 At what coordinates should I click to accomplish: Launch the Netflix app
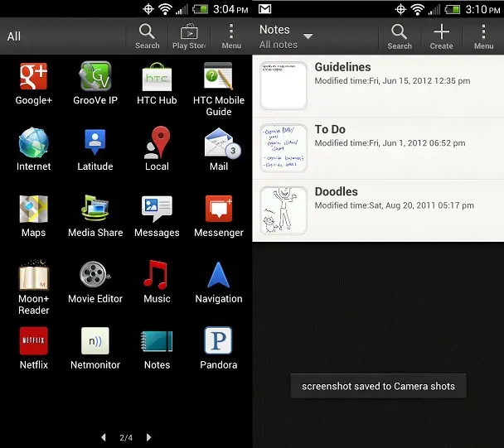[x=34, y=348]
